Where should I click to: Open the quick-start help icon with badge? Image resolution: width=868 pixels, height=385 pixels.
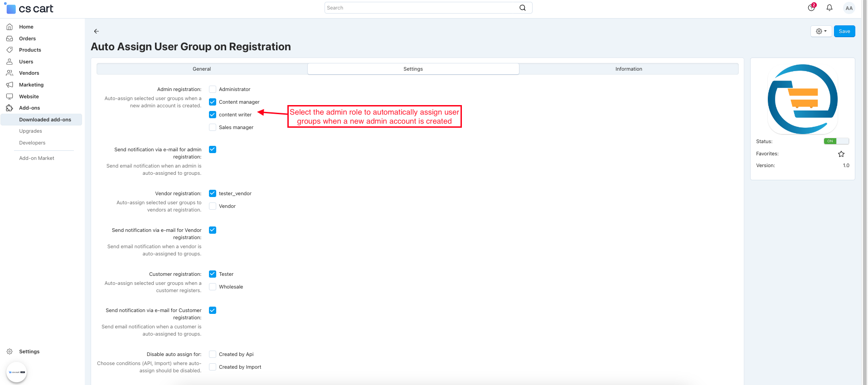(x=811, y=8)
